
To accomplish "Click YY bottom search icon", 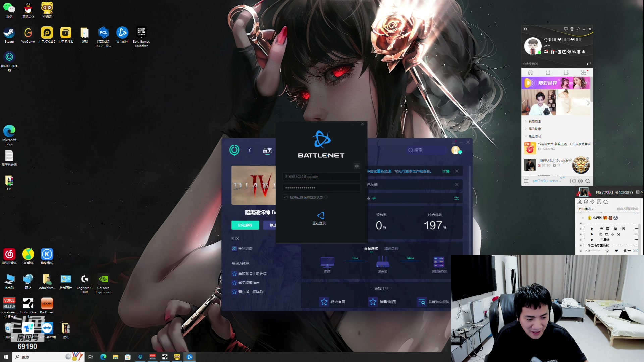I will click(588, 181).
